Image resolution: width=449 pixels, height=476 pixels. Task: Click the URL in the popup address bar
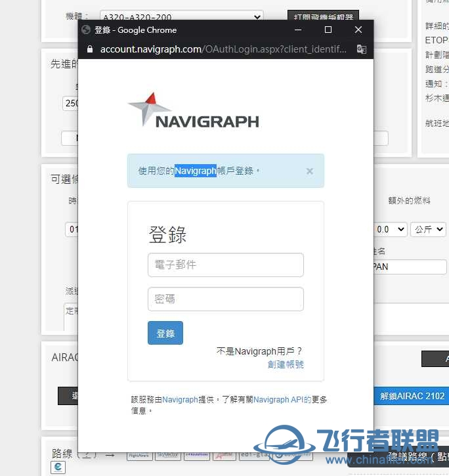[x=223, y=49]
